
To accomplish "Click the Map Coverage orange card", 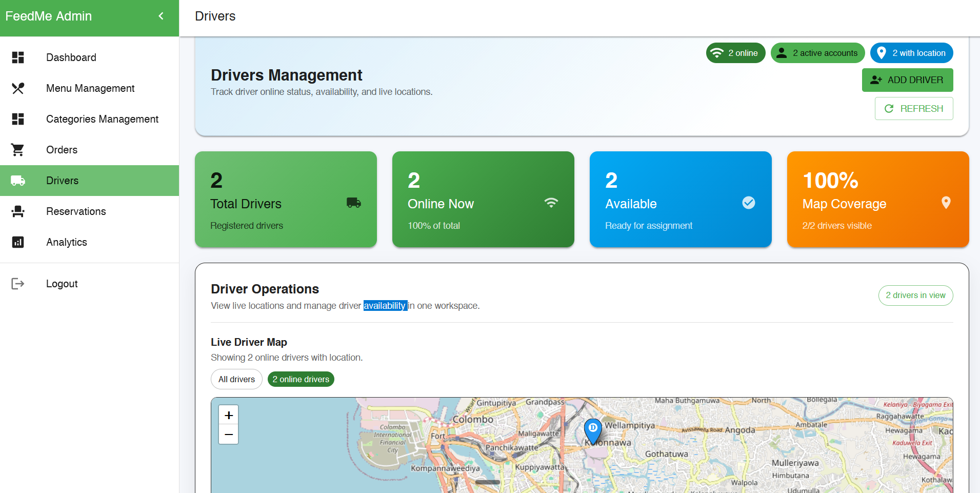I will (877, 199).
